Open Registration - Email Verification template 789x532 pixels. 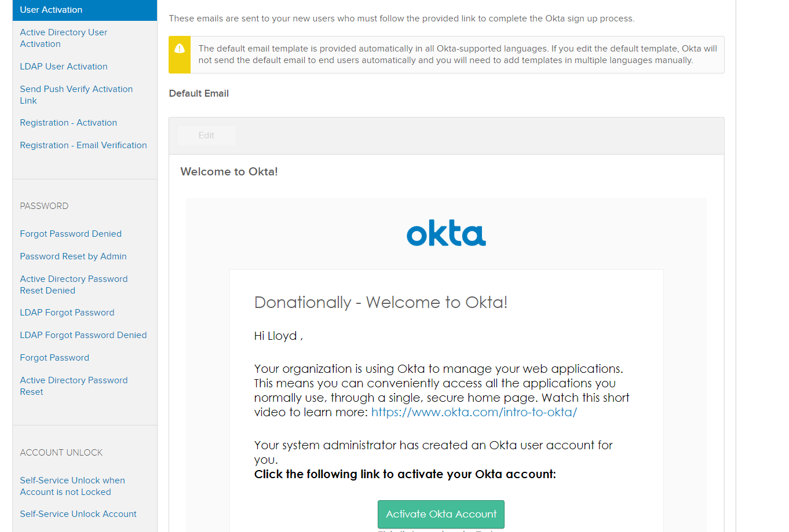click(83, 145)
